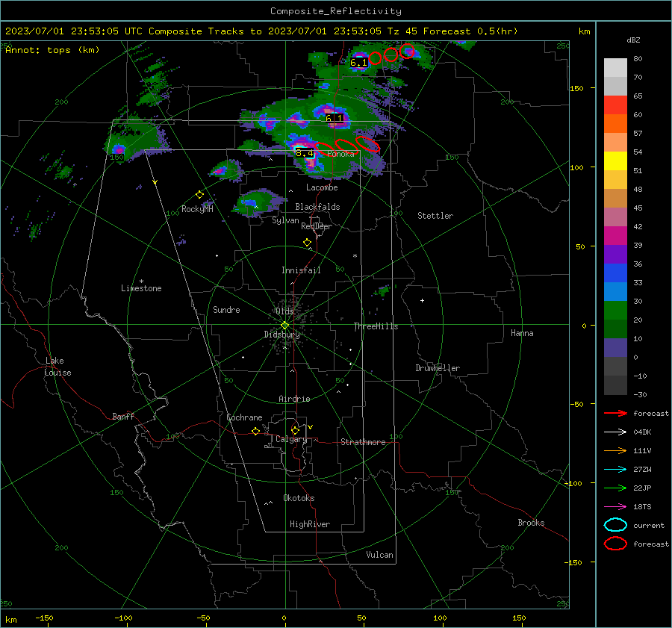
Task: Click the 'Annot: tops (km)' label
Action: click(x=52, y=50)
